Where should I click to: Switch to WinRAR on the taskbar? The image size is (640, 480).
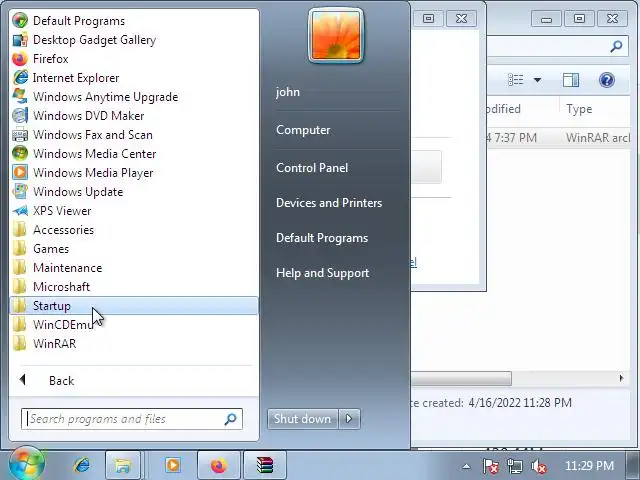tap(265, 465)
